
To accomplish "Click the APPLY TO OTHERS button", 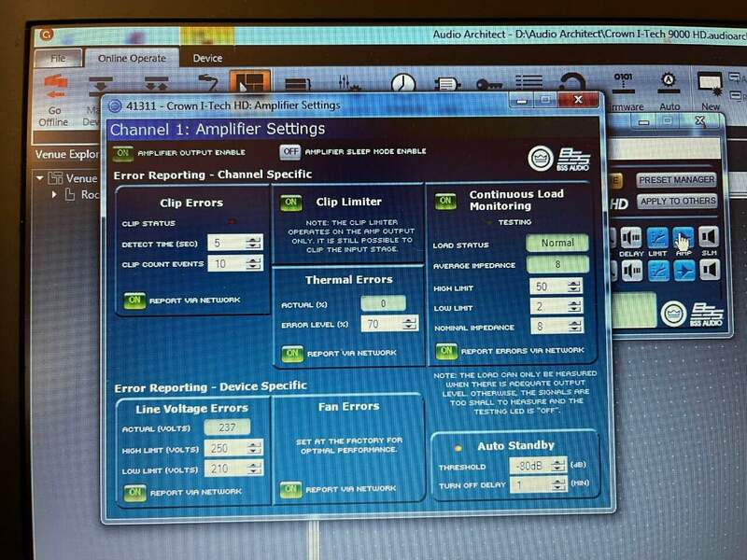I will [x=677, y=201].
